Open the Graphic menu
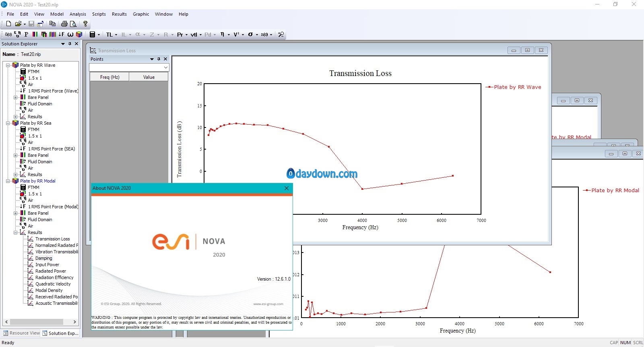 tap(141, 14)
